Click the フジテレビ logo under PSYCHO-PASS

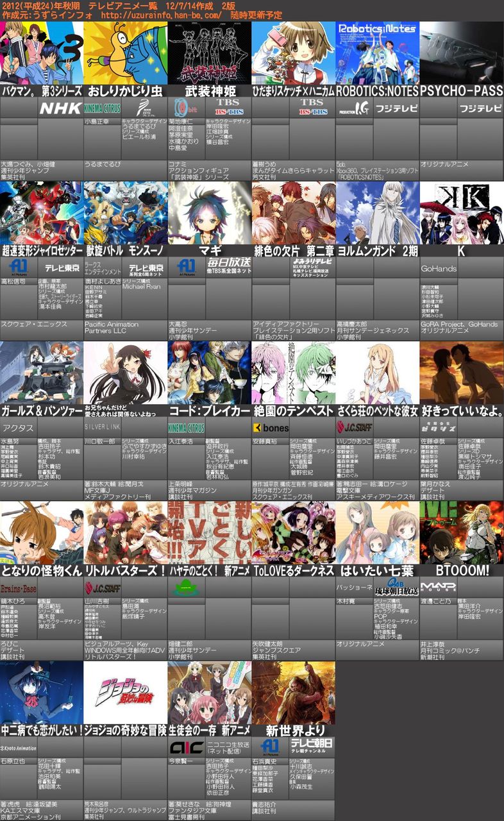tap(480, 108)
